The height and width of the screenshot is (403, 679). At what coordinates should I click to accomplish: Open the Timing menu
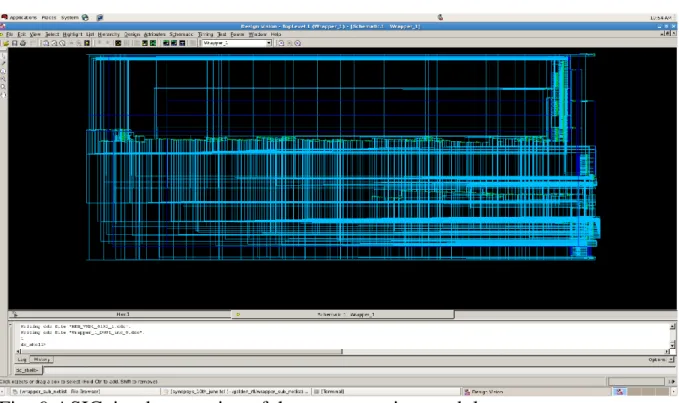click(206, 34)
